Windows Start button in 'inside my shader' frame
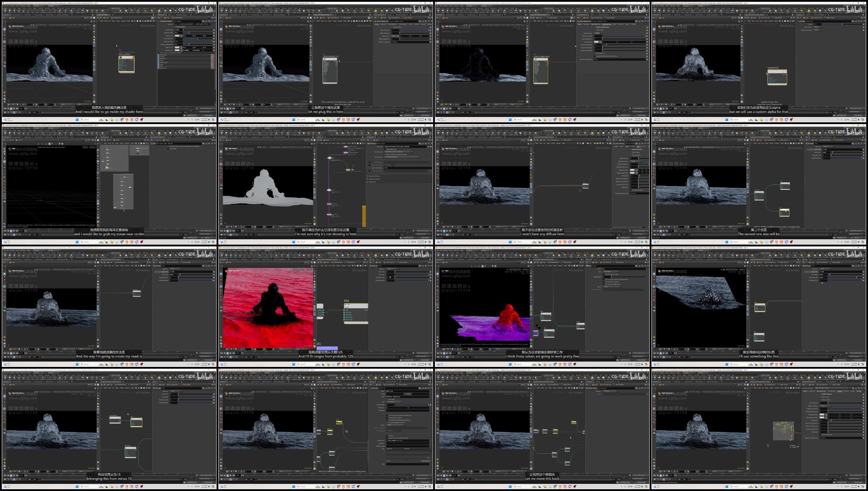The height and width of the screenshot is (491, 868). pos(77,119)
